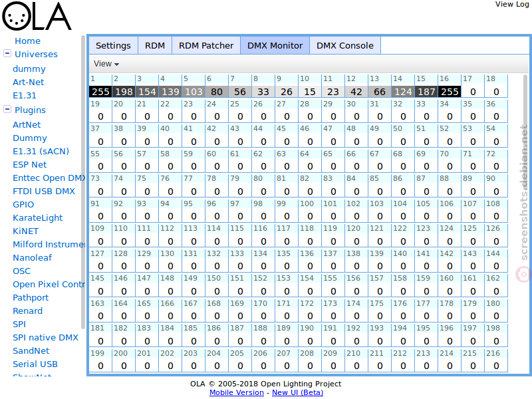
Task: Click channel 3 cell showing 154
Action: 147,86
